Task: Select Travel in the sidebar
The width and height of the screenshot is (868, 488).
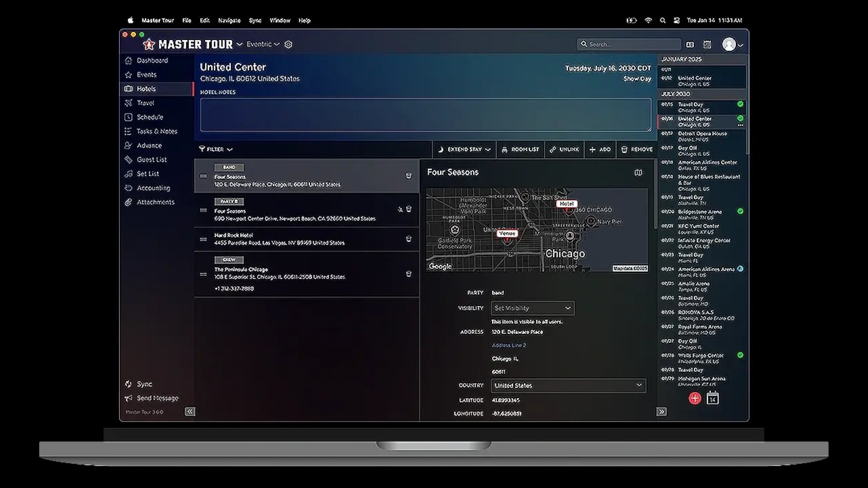Action: tap(146, 103)
